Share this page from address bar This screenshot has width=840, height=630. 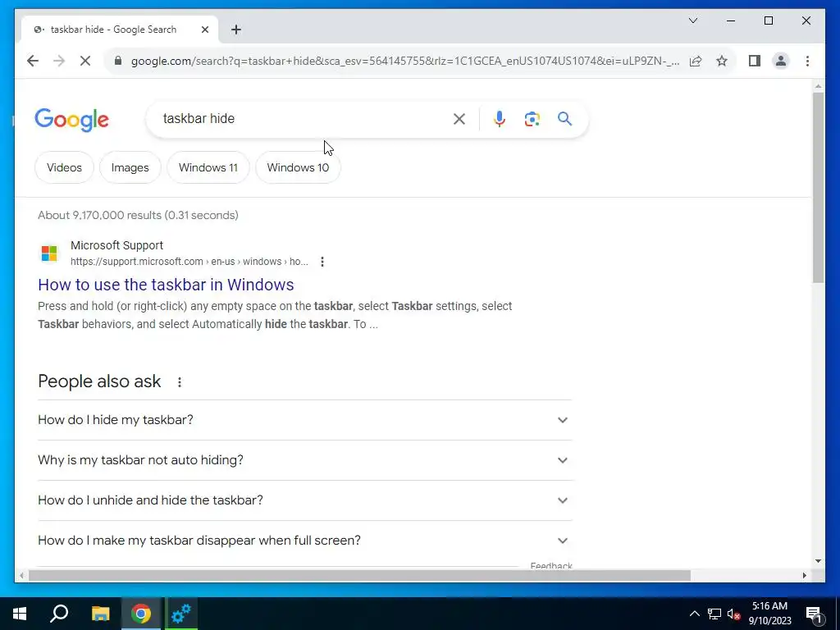tap(696, 61)
